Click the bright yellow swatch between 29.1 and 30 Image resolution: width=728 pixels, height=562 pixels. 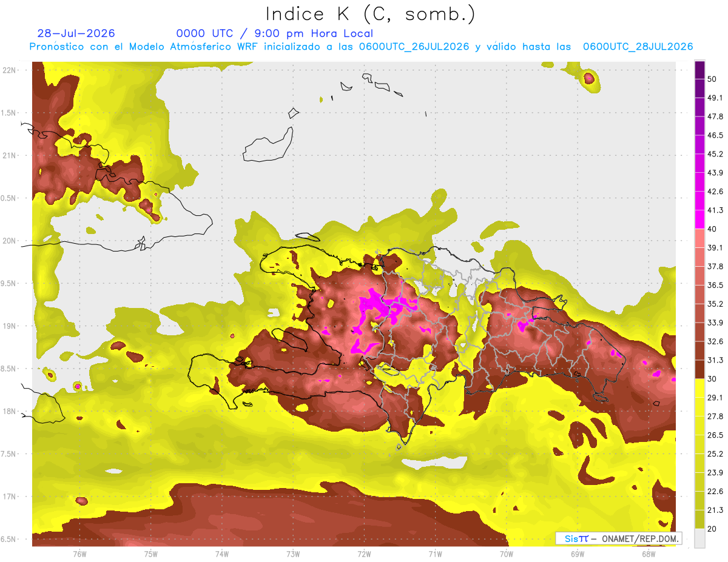[x=699, y=388]
